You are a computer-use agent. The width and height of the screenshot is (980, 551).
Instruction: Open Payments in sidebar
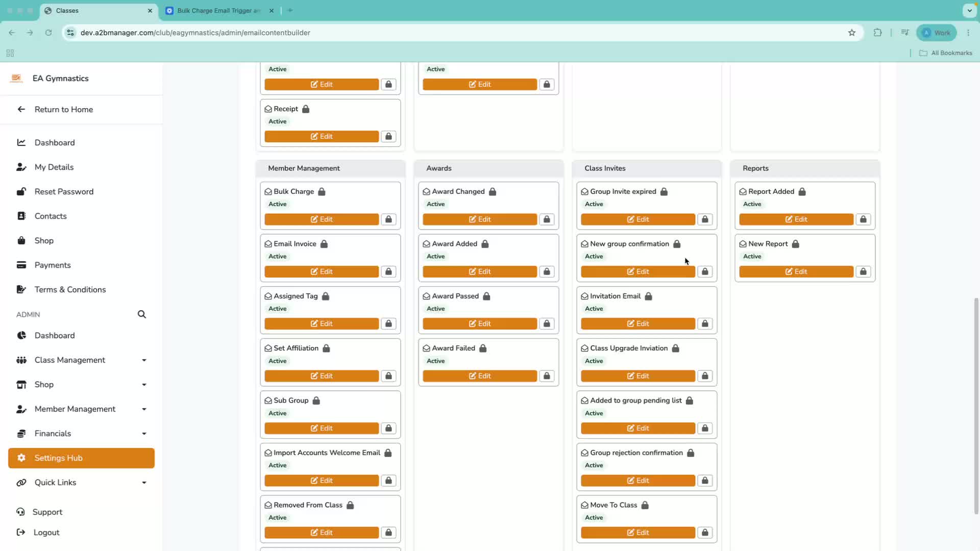(53, 265)
